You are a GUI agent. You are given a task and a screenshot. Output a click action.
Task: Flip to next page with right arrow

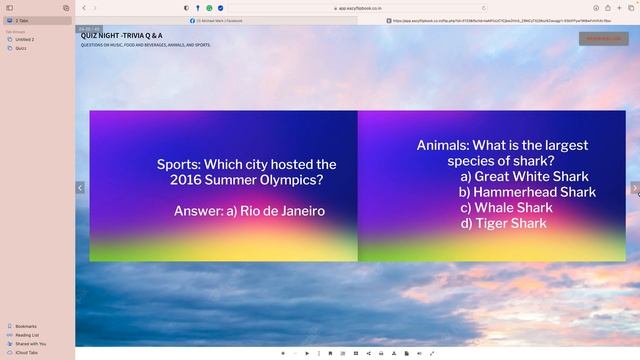[x=635, y=188]
